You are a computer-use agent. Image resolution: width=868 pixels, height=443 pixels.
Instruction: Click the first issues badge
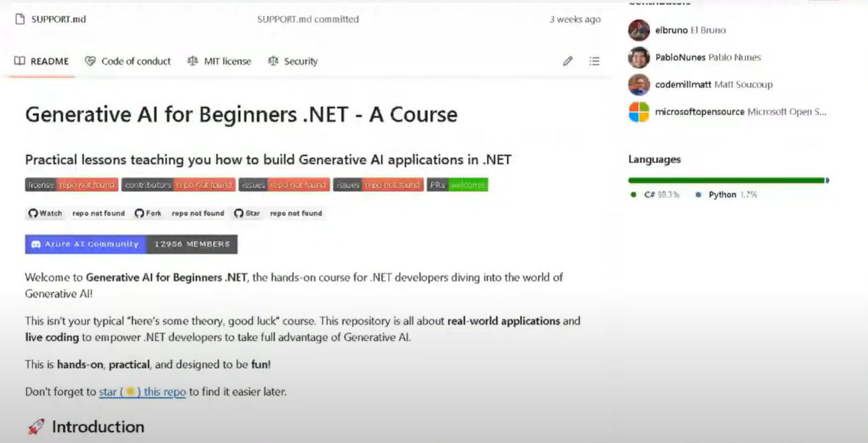pos(284,184)
